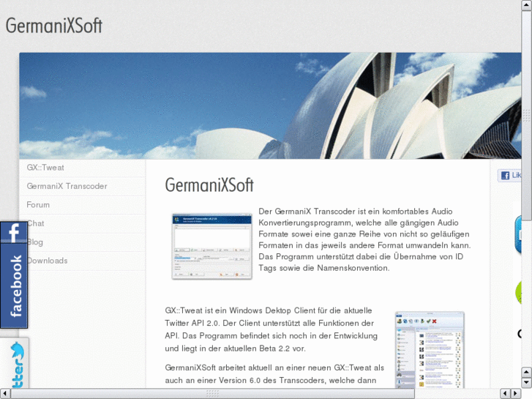Open the Chat sidebar link
This screenshot has height=399, width=532.
coord(37,223)
